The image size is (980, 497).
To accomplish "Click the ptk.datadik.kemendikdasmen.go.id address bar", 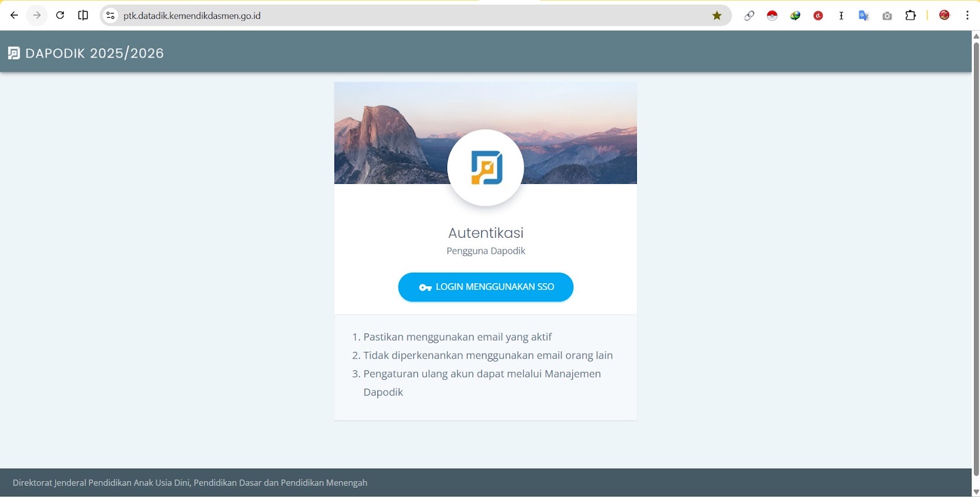I will pos(415,15).
